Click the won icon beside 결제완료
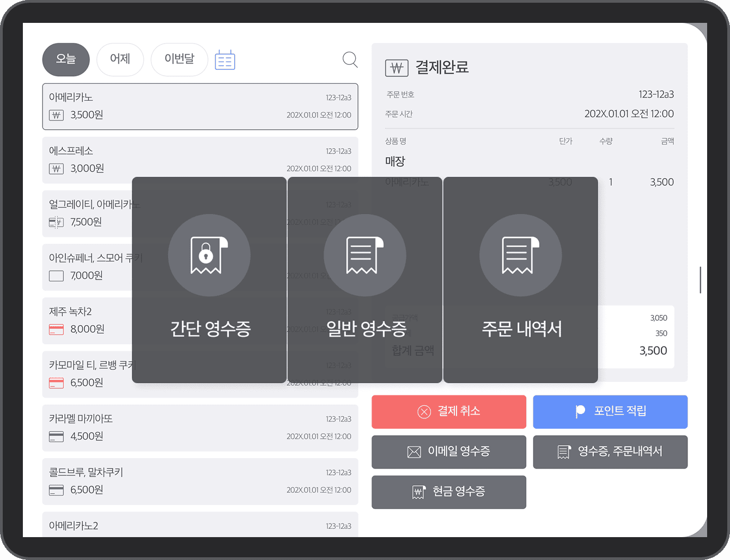The width and height of the screenshot is (730, 560). pyautogui.click(x=397, y=68)
